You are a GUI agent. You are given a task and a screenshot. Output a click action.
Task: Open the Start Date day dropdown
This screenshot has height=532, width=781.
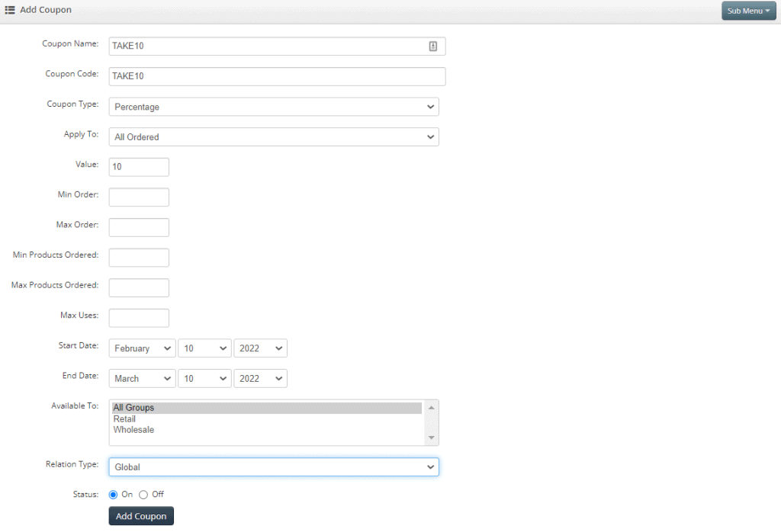(x=204, y=348)
